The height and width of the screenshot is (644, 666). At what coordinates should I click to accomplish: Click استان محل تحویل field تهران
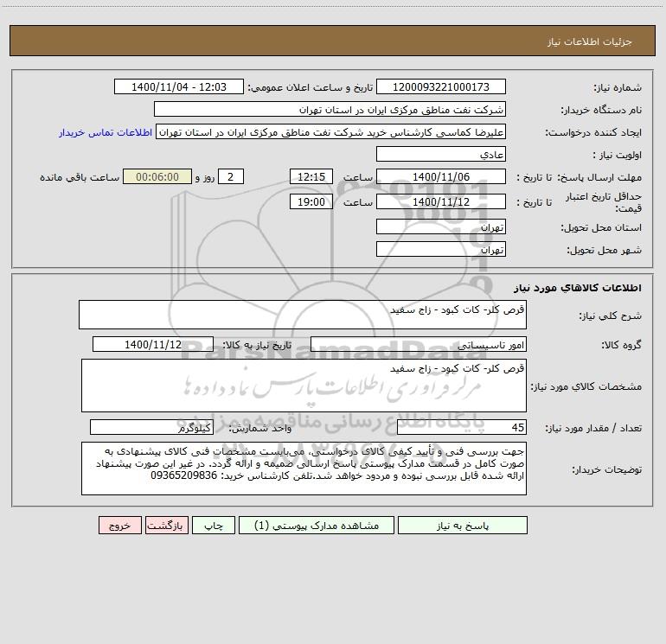pyautogui.click(x=441, y=226)
